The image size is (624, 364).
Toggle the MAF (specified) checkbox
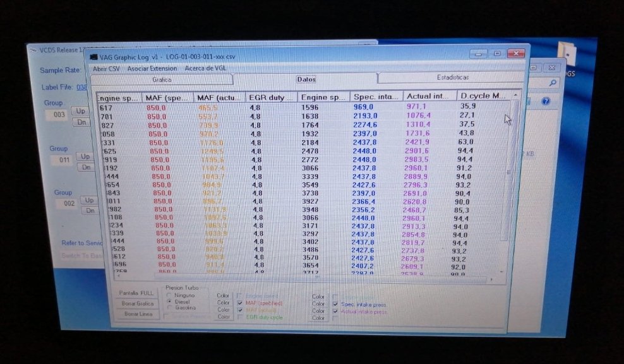239,303
